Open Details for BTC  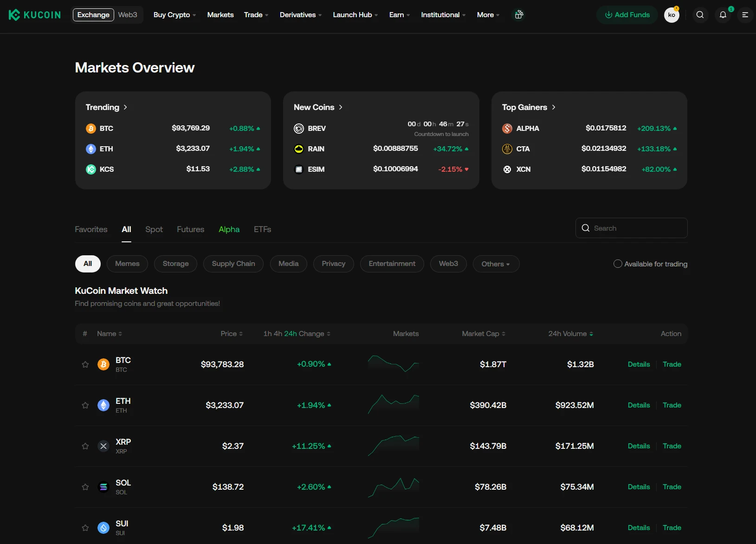coord(639,364)
